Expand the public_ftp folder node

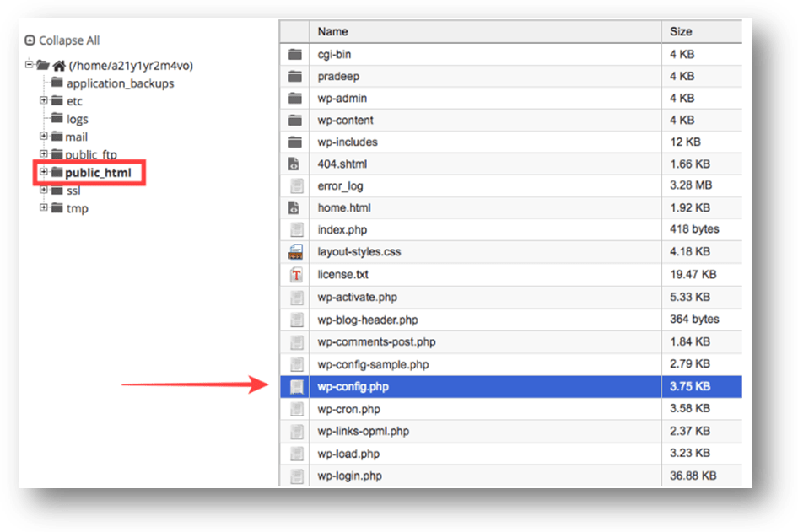click(44, 153)
